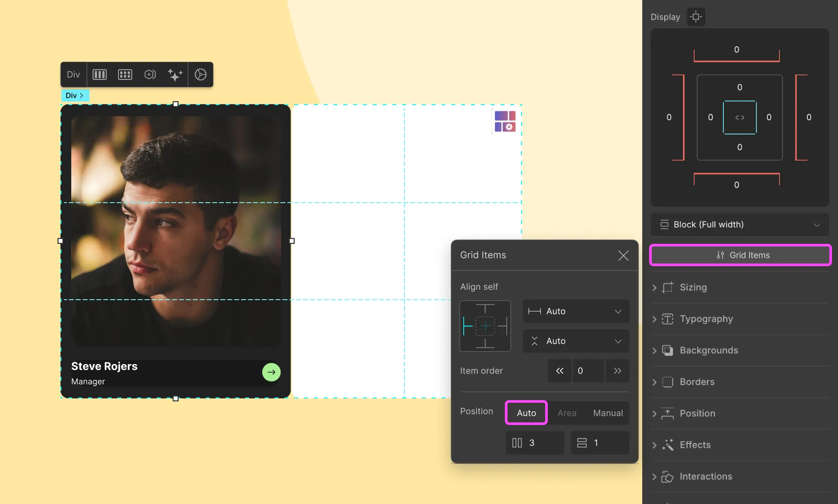Viewport: 838px width, 504px height.
Task: Click the Position anchor icon in sidebar
Action: coord(668,413)
